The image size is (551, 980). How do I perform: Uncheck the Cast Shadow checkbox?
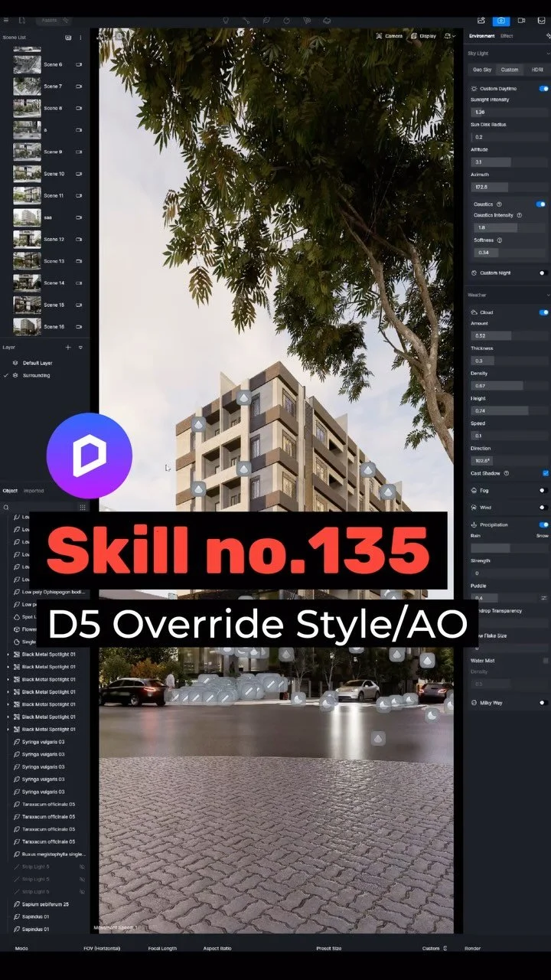point(546,473)
